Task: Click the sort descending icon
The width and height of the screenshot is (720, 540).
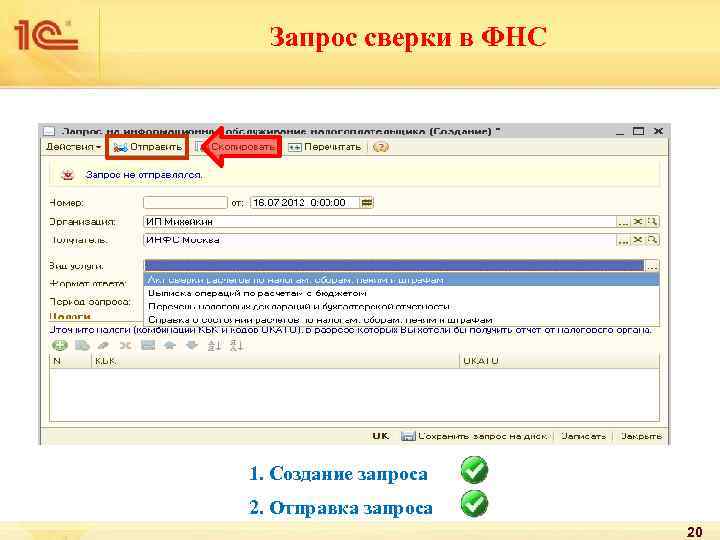Action: coord(236,345)
